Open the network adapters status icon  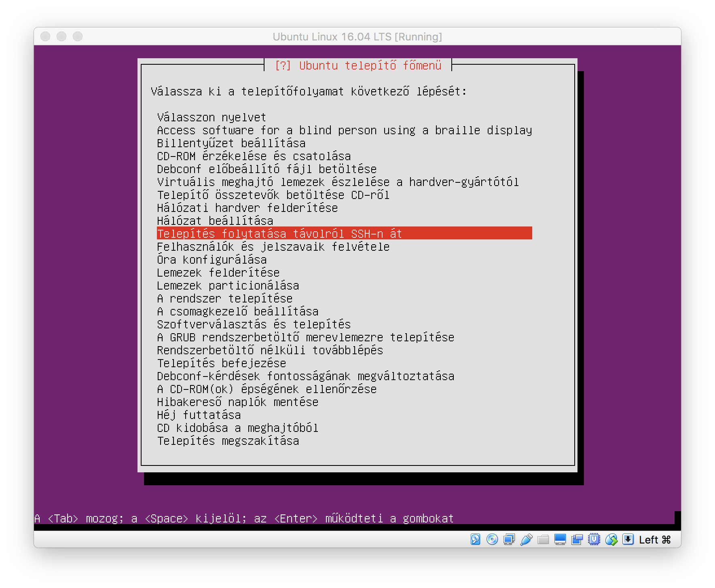509,539
